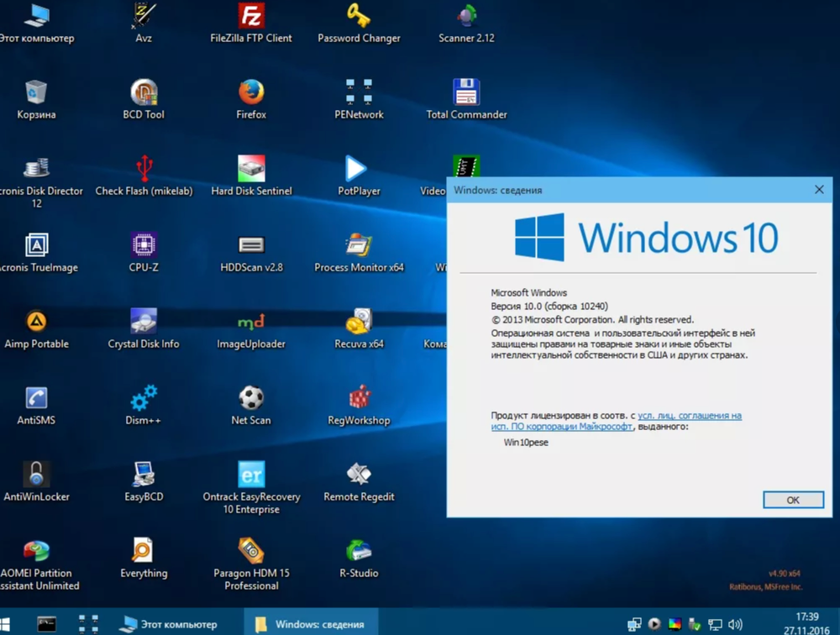Screen dimensions: 840x635
Task: Open AntiWinLocker desktop icon
Action: [36, 482]
